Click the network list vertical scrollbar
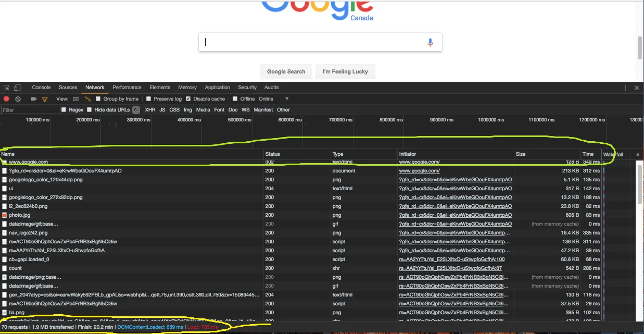This screenshot has width=644, height=334. [640, 184]
